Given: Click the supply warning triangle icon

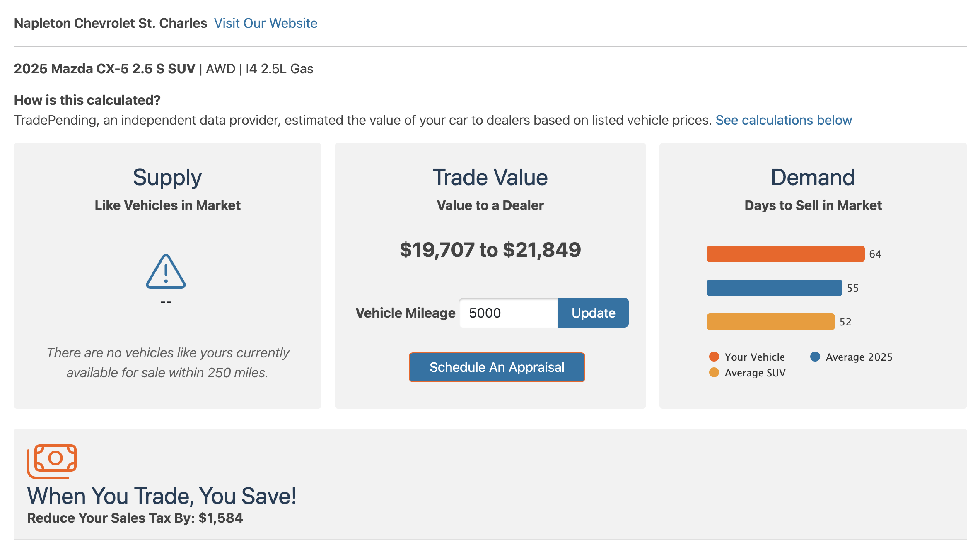Looking at the screenshot, I should [x=166, y=272].
